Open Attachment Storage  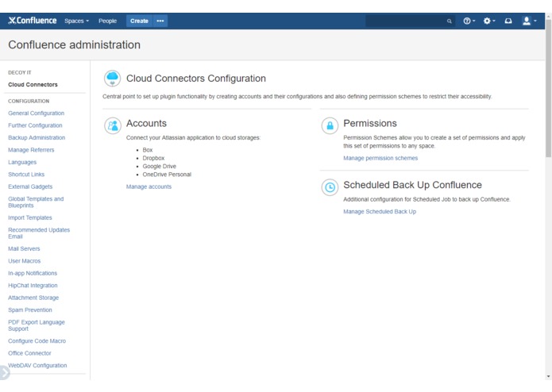33,298
